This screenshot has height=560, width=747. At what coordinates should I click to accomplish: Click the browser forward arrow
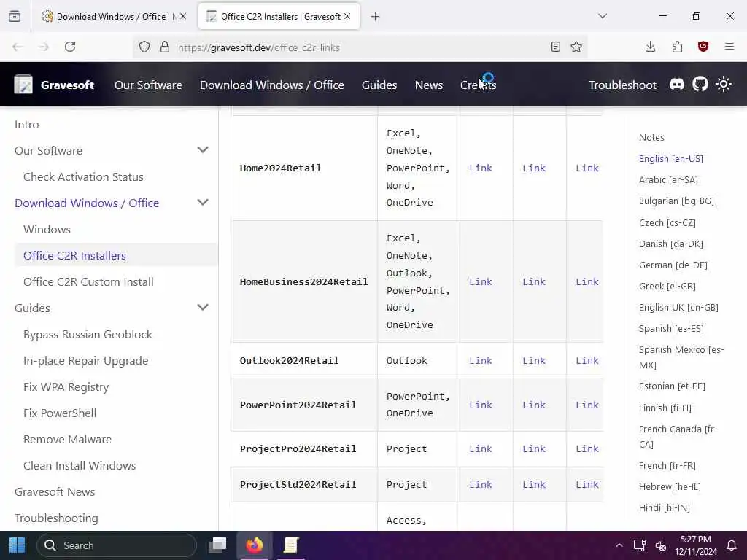pos(44,47)
